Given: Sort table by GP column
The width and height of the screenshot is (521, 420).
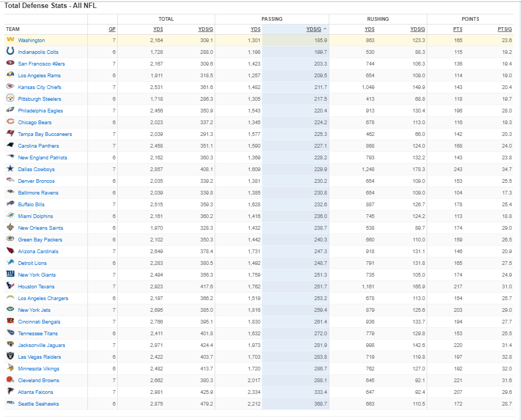Looking at the screenshot, I should tap(112, 29).
